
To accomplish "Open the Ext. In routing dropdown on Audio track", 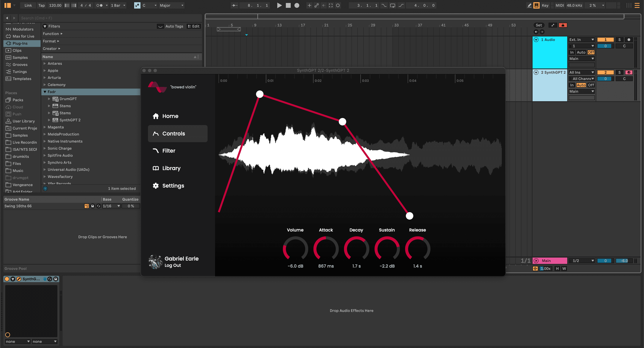I will pos(582,39).
